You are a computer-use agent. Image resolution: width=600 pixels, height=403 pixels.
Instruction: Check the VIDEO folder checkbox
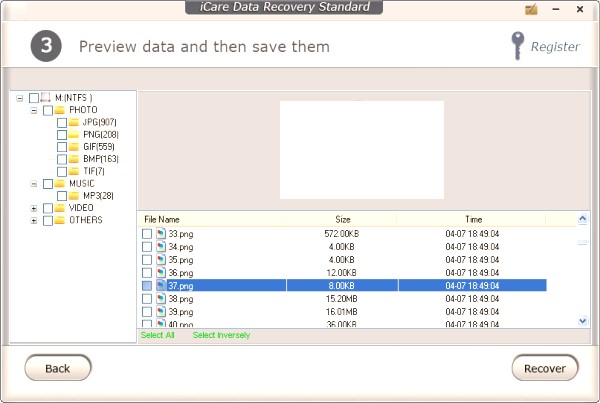[x=48, y=208]
